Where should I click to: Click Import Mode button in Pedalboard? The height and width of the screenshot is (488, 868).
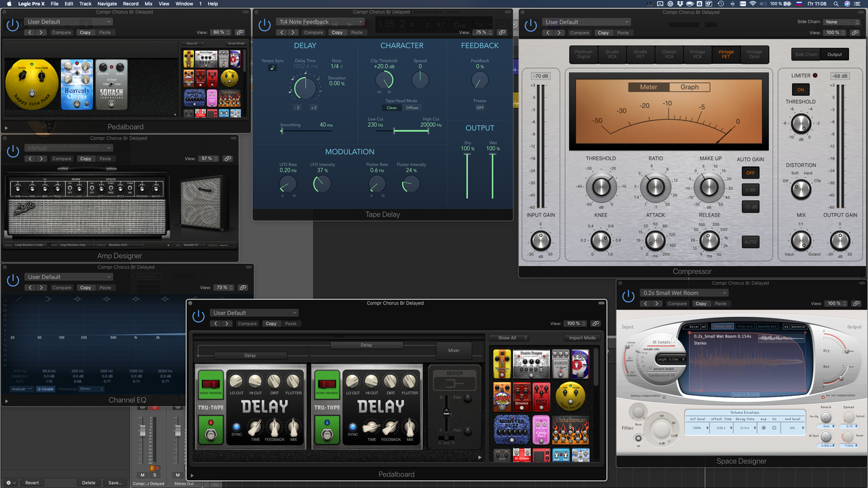tap(582, 337)
